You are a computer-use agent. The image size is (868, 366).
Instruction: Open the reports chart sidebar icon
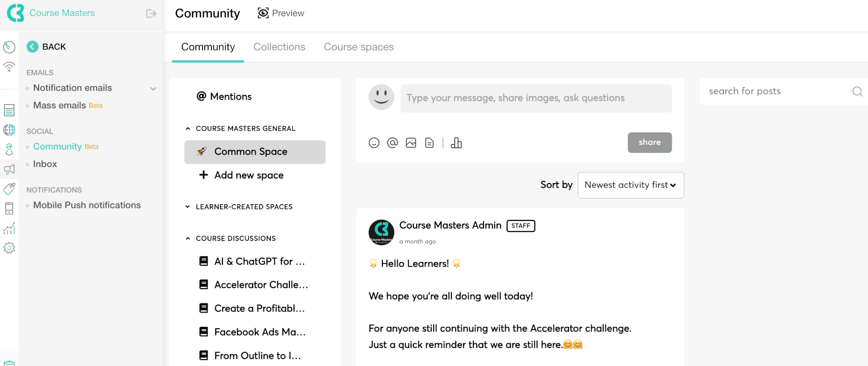[9, 228]
